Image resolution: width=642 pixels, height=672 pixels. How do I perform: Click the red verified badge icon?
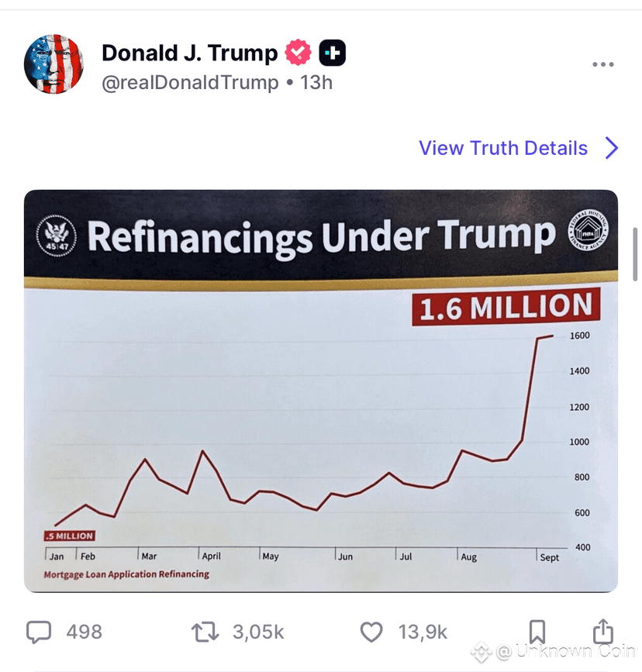(x=299, y=53)
